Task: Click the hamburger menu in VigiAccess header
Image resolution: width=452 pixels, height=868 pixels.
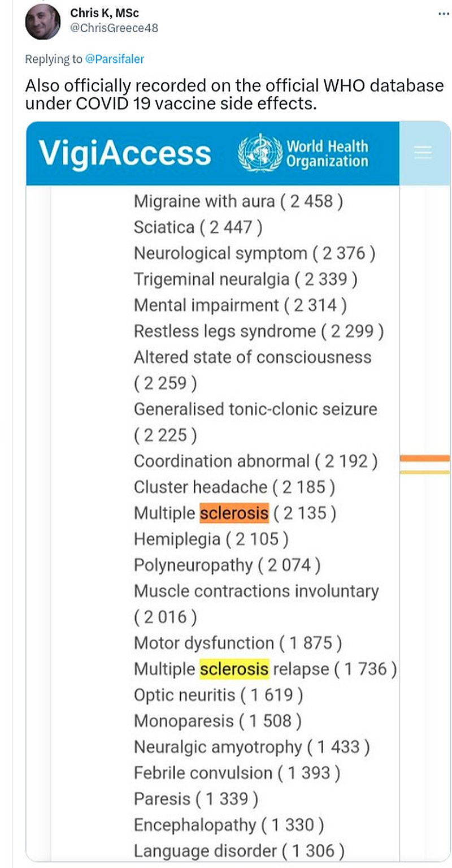Action: click(423, 153)
